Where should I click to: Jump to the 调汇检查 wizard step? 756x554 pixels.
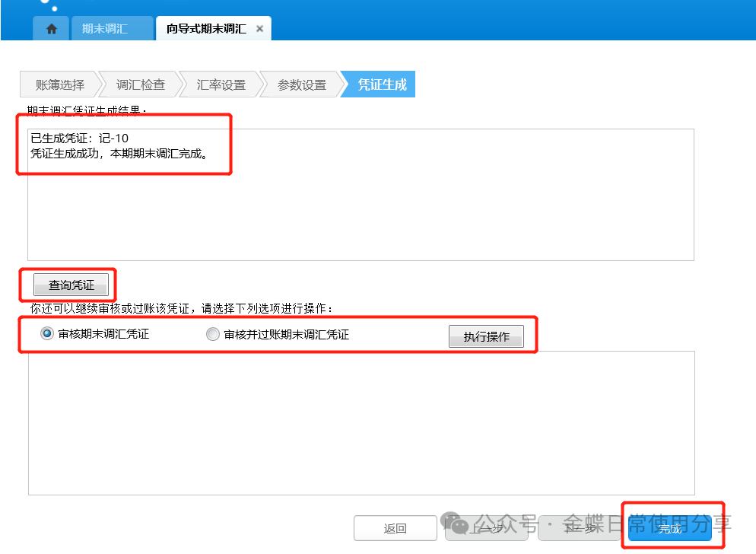pos(140,84)
